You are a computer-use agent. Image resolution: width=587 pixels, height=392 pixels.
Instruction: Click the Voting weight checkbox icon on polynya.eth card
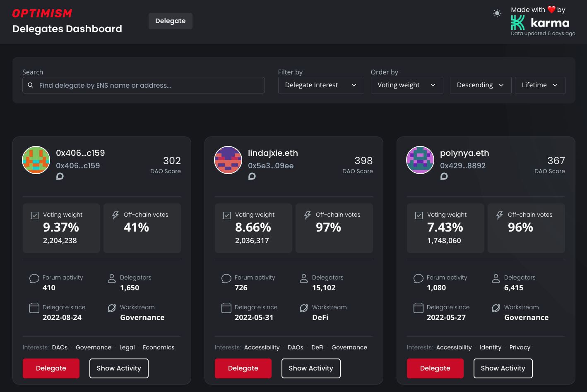click(x=419, y=215)
